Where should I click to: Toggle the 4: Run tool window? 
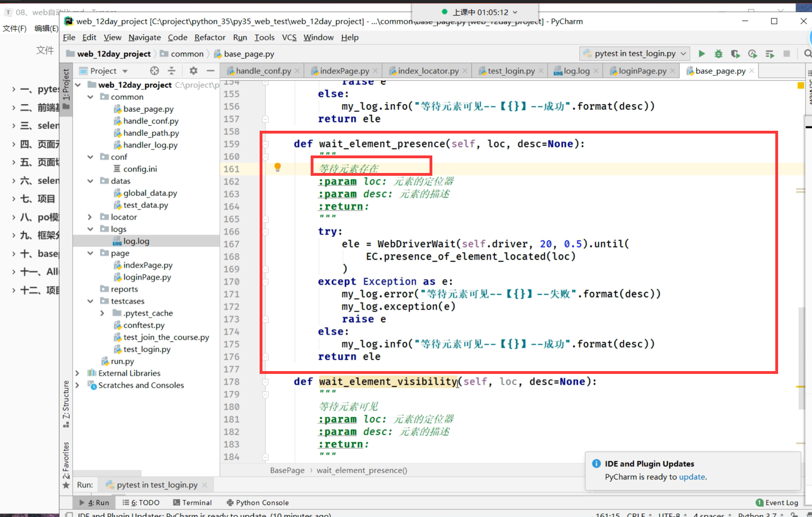click(94, 503)
